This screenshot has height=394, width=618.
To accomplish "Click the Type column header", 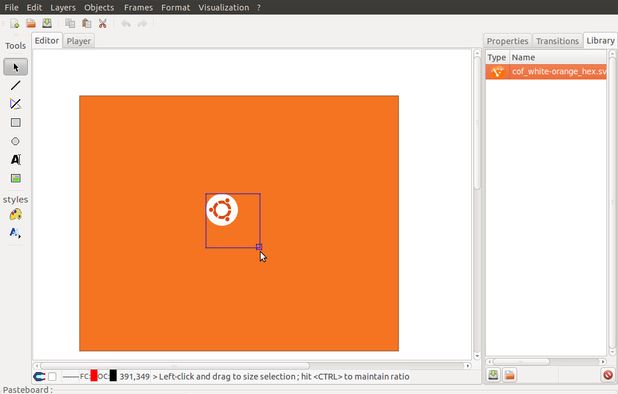I will (497, 58).
